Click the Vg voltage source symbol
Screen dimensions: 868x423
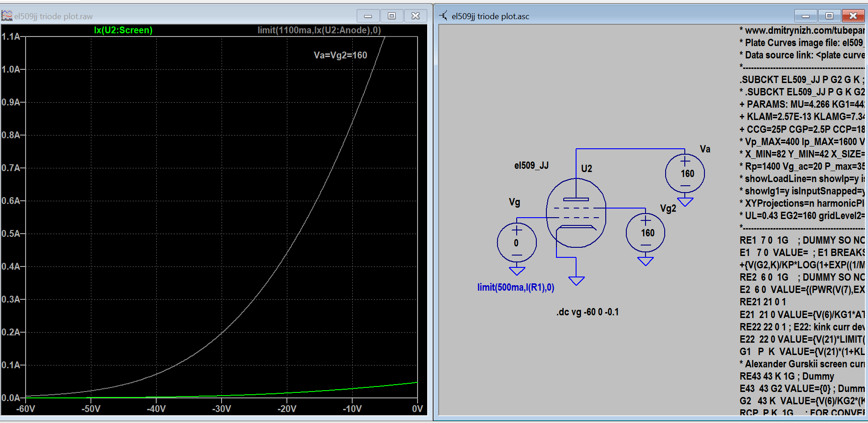517,242
